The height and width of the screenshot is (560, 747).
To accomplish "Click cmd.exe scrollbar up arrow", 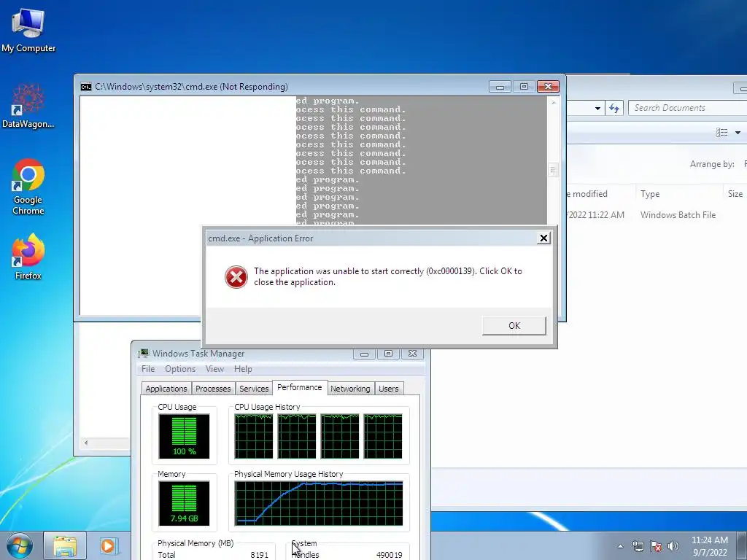I will 553,102.
